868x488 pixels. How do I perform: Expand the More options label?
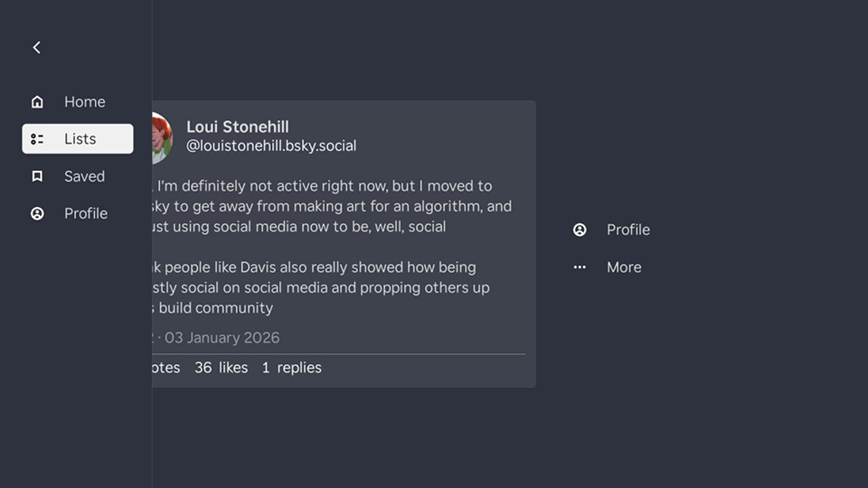pyautogui.click(x=624, y=267)
